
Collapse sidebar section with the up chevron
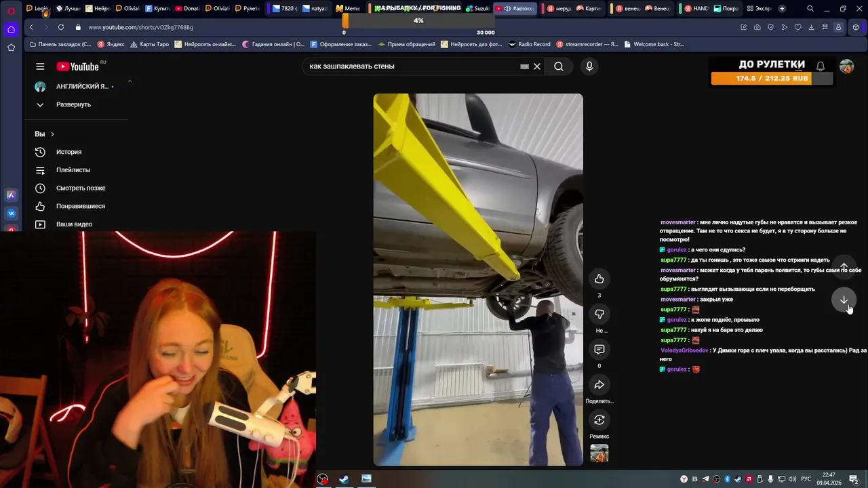[130, 81]
